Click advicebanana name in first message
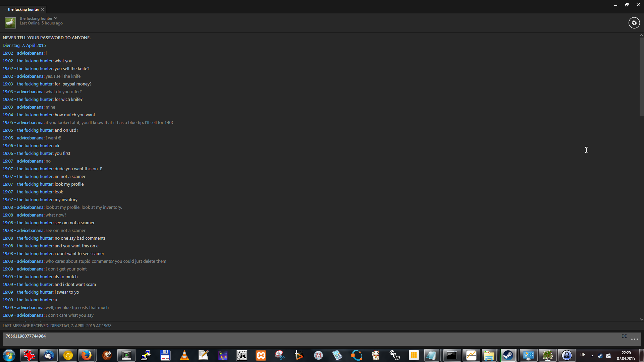This screenshot has width=644, height=362. (x=30, y=53)
